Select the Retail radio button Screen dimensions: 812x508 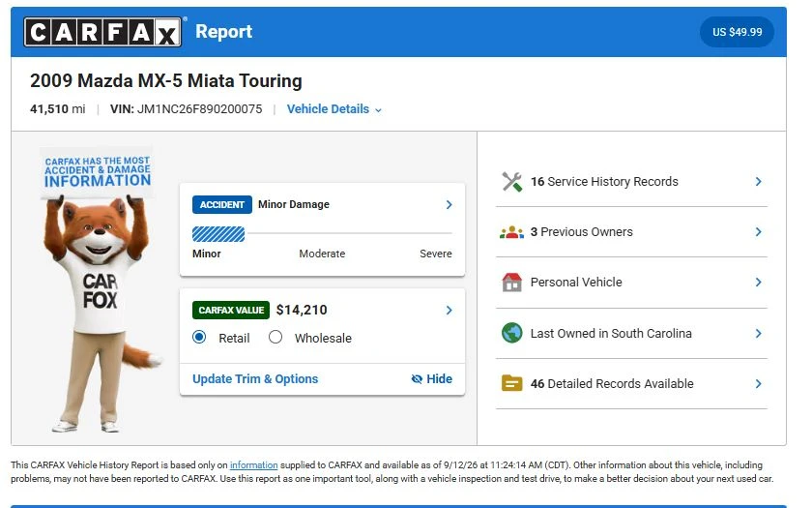click(x=199, y=338)
